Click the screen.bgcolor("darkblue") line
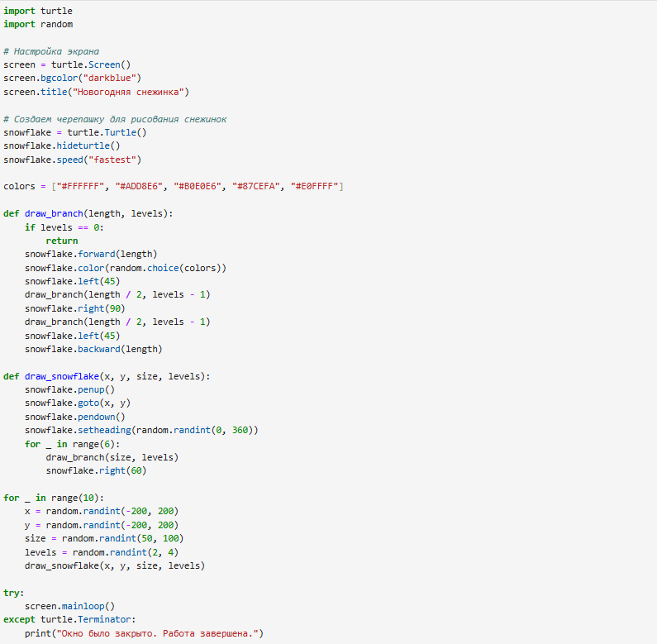The image size is (657, 644). pos(73,79)
